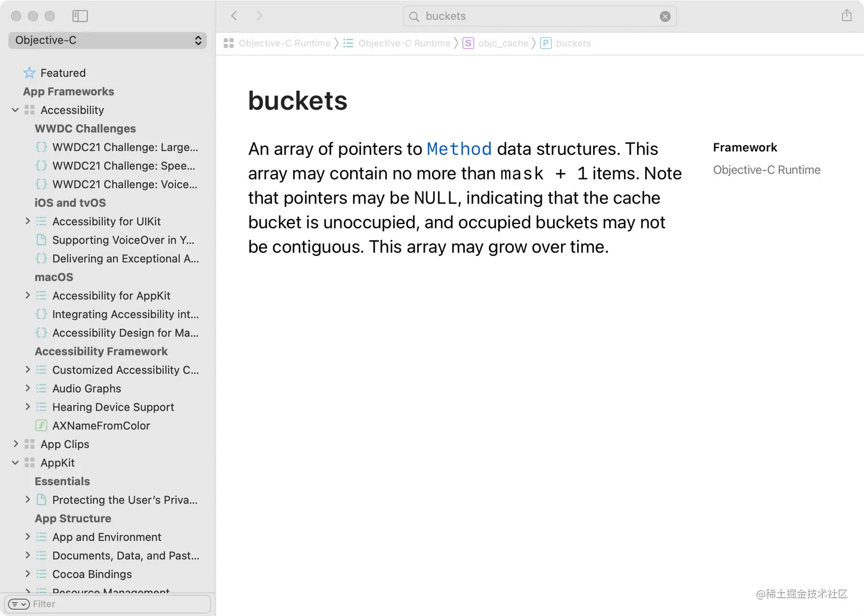Open the Method type link

pyautogui.click(x=459, y=149)
